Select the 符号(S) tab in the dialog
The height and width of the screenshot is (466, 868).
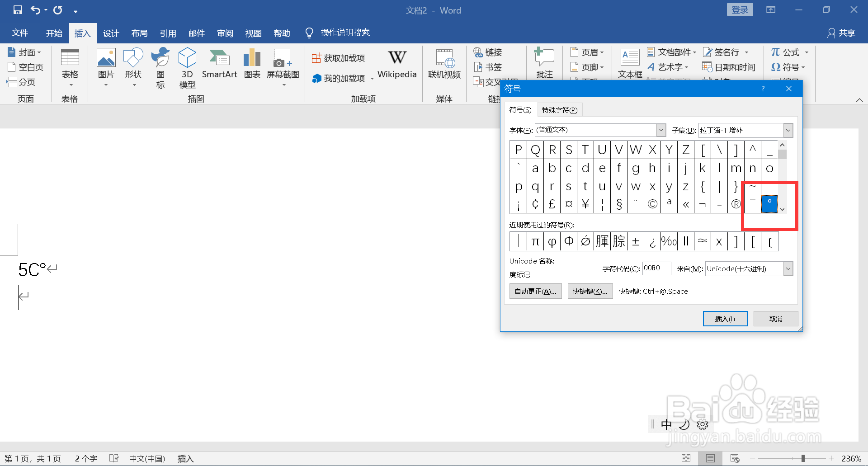(x=520, y=110)
